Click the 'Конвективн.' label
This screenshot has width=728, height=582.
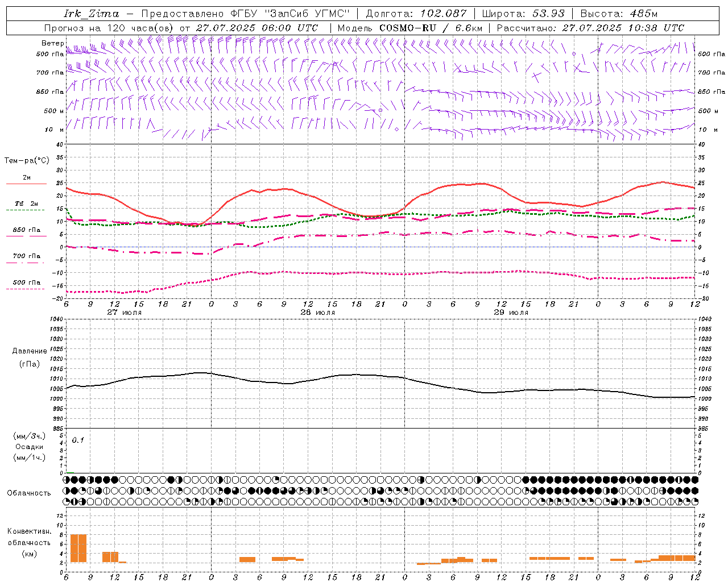[x=29, y=531]
